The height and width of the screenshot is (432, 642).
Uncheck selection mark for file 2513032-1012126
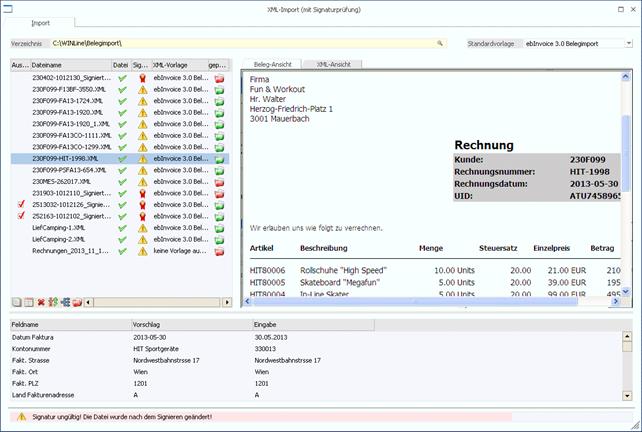(19, 205)
